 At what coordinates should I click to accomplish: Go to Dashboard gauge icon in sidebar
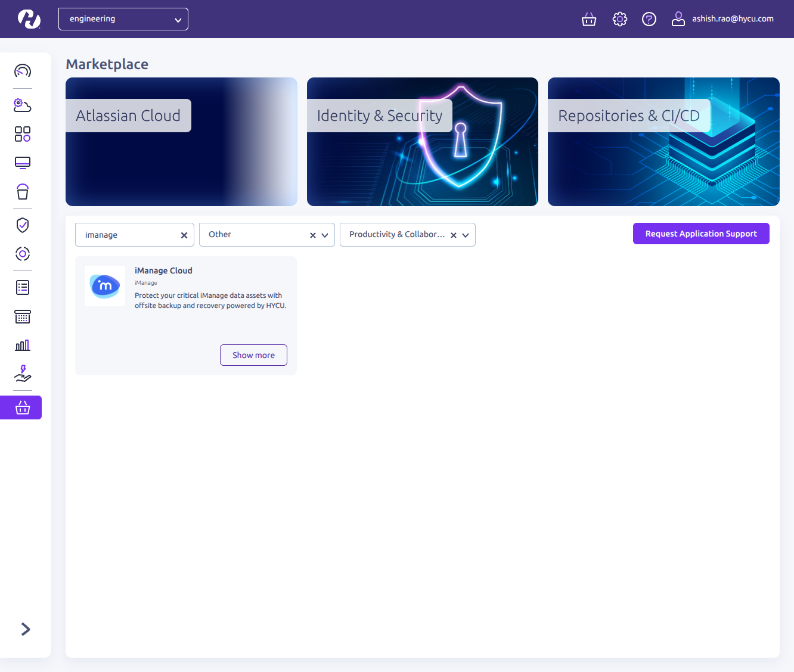point(23,71)
